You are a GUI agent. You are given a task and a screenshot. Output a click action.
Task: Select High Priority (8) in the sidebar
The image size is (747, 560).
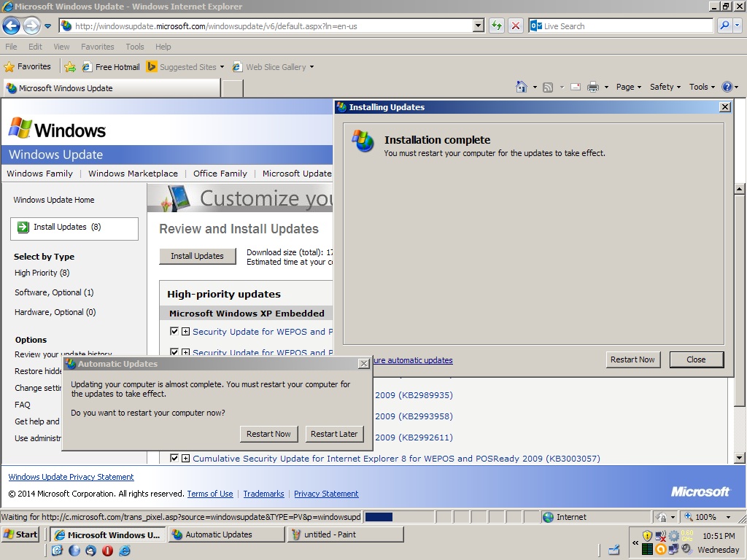tap(42, 273)
